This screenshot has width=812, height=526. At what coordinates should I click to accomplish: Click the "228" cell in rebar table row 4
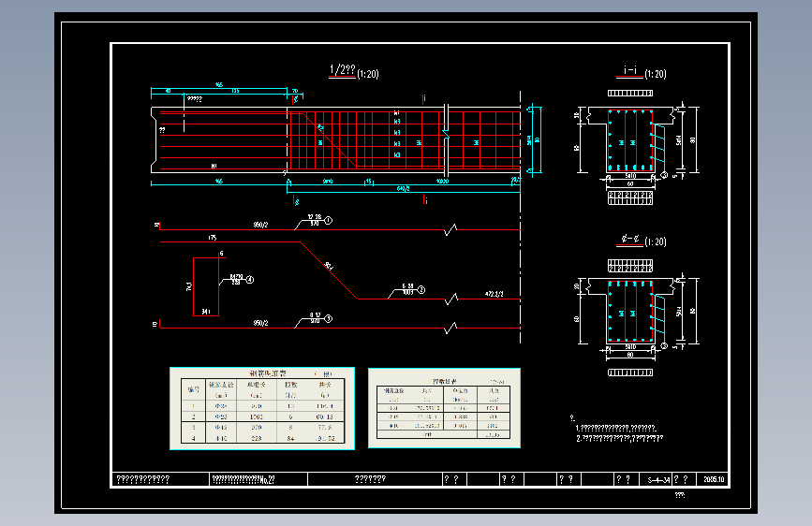point(257,439)
